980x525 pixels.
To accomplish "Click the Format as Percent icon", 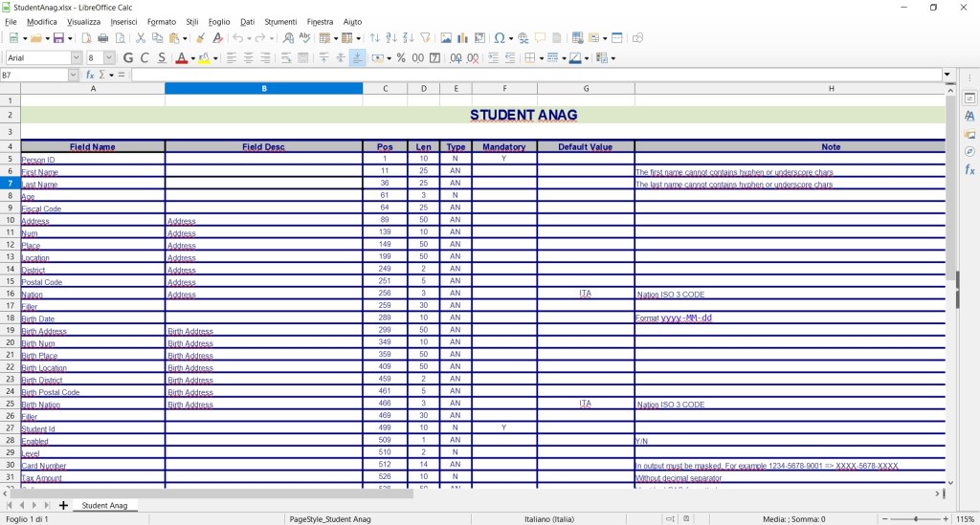I will click(402, 58).
